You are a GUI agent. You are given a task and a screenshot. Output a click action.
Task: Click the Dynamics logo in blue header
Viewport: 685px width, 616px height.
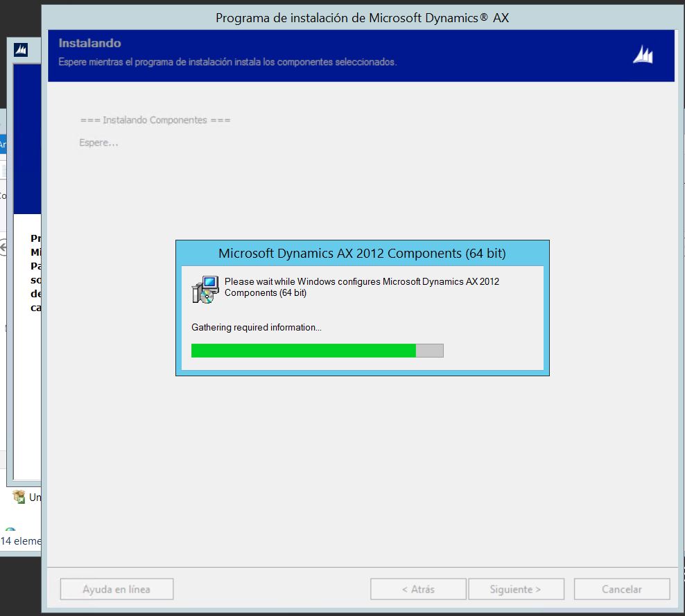pyautogui.click(x=643, y=55)
